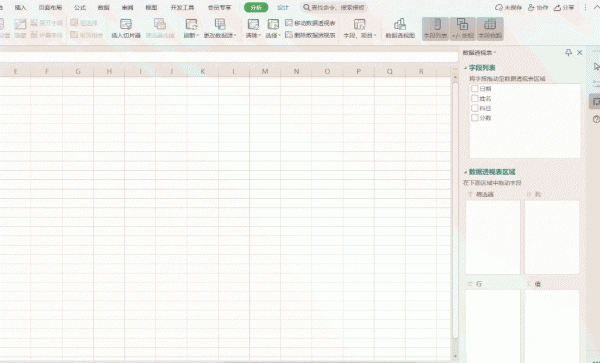Switch to the 审阅 (Review) tab
This screenshot has width=600, height=363.
tap(127, 7)
